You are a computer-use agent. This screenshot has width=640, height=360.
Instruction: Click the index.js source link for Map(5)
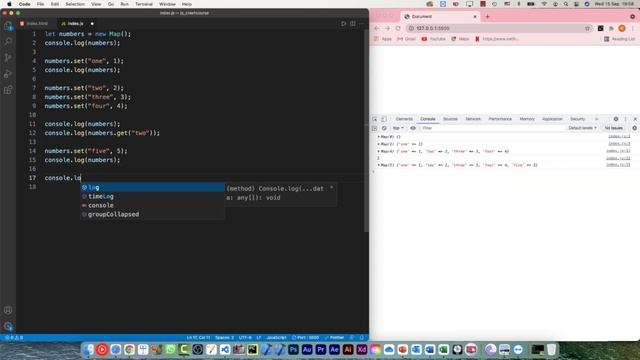[x=618, y=165]
